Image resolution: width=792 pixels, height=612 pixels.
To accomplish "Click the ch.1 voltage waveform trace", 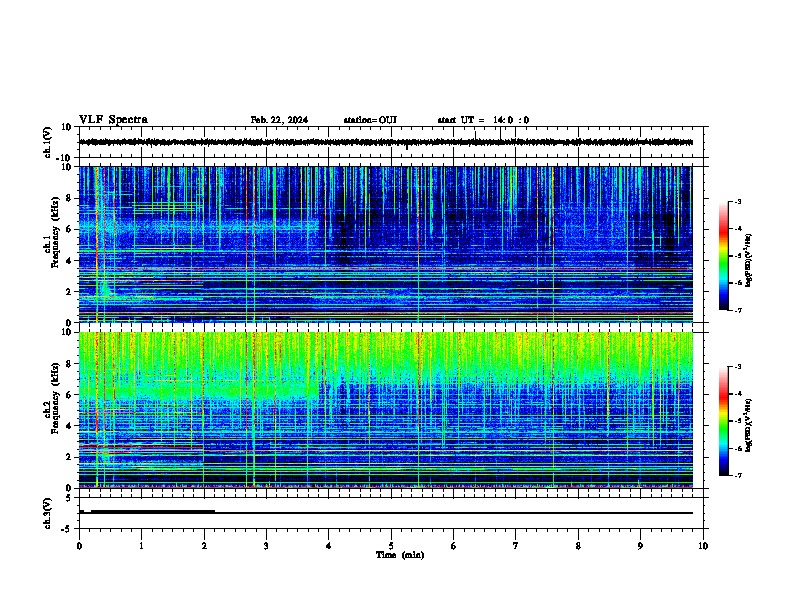I will pyautogui.click(x=386, y=142).
